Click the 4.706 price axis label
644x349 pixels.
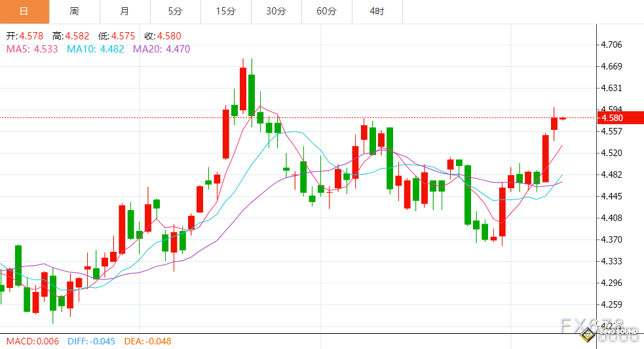[x=611, y=45]
